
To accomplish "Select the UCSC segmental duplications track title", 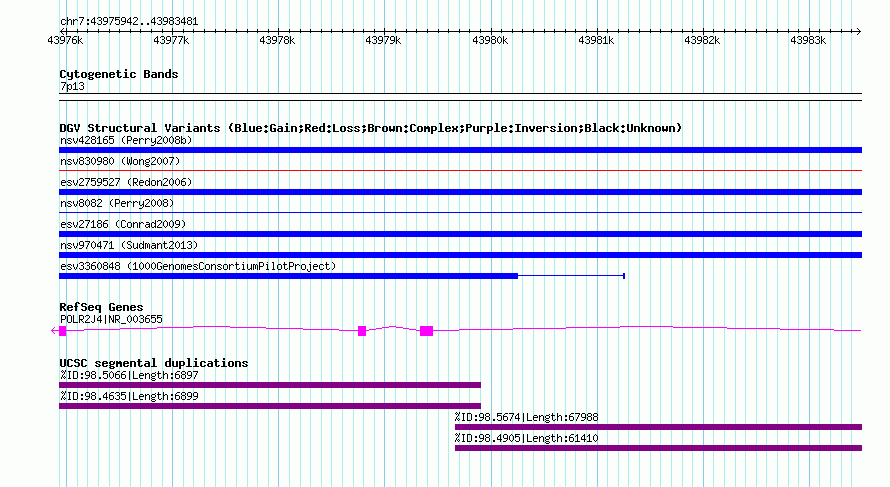I will tap(154, 363).
